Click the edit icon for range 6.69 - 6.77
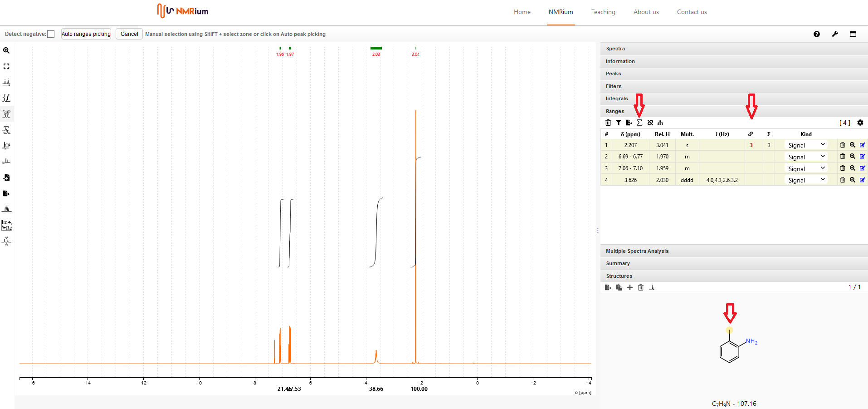Viewport: 868px width, 409px height. point(862,157)
